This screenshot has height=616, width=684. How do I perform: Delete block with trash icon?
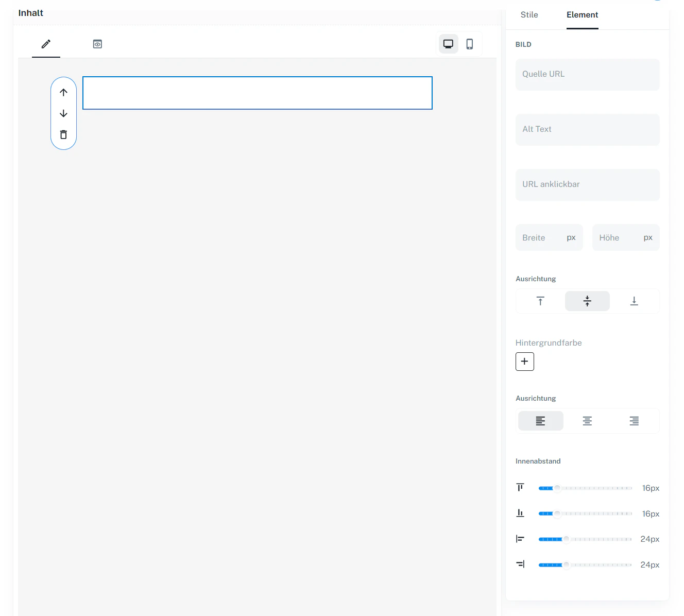(63, 134)
